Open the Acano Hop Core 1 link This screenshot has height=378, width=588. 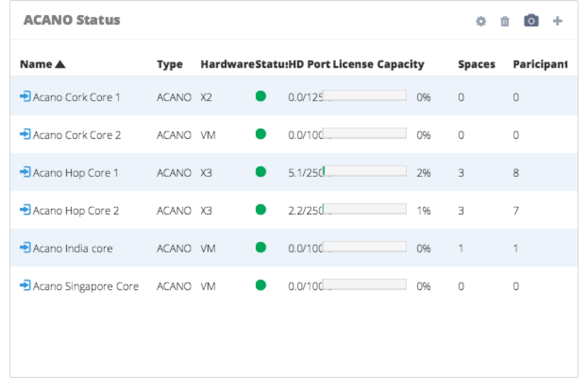[x=76, y=173]
